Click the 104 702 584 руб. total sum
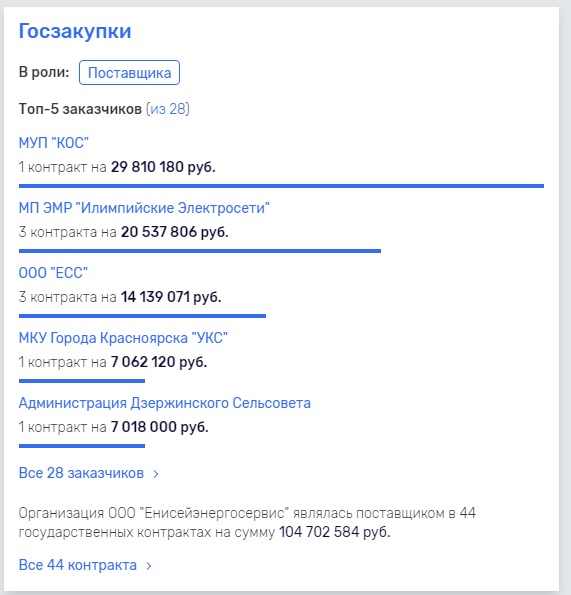The image size is (571, 595). pos(335,532)
